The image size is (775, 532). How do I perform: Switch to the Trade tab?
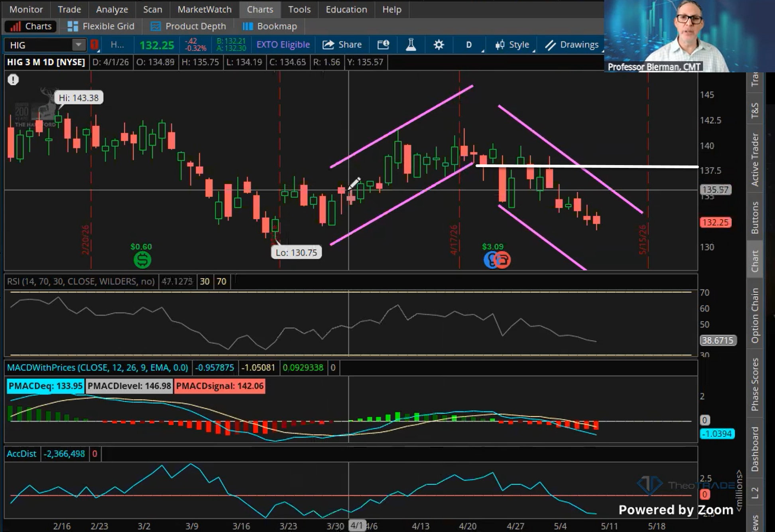click(x=69, y=9)
